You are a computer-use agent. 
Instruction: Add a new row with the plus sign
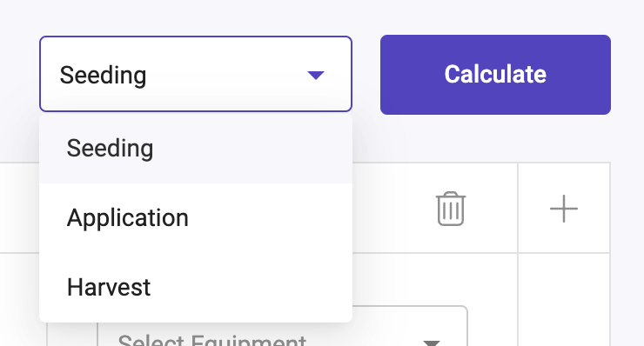pos(564,209)
